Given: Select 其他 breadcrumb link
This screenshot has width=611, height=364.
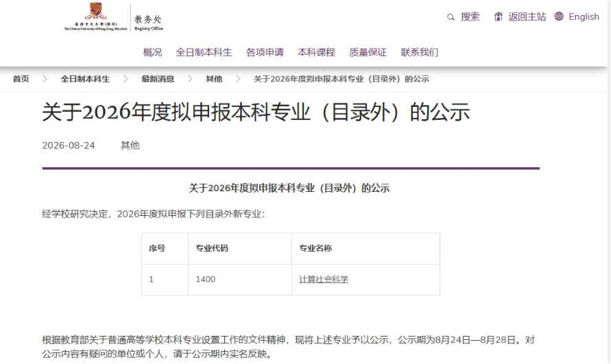Looking at the screenshot, I should click(214, 79).
